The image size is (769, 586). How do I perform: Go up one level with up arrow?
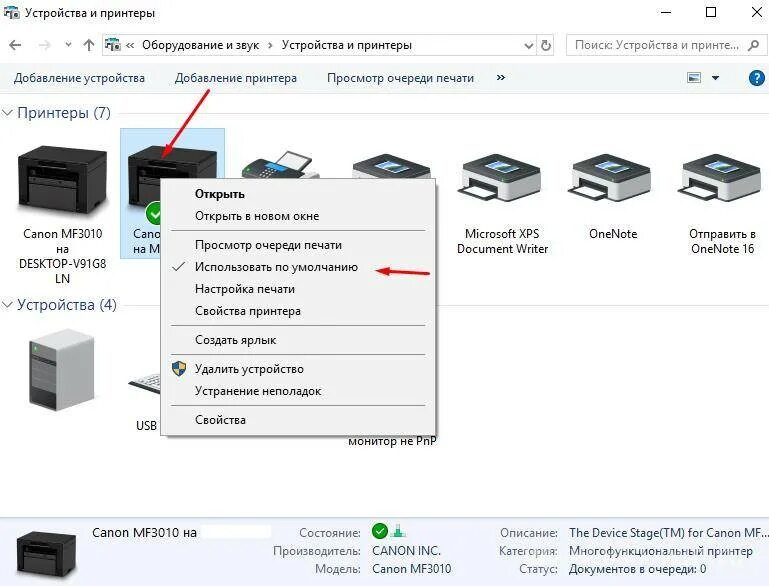point(89,45)
